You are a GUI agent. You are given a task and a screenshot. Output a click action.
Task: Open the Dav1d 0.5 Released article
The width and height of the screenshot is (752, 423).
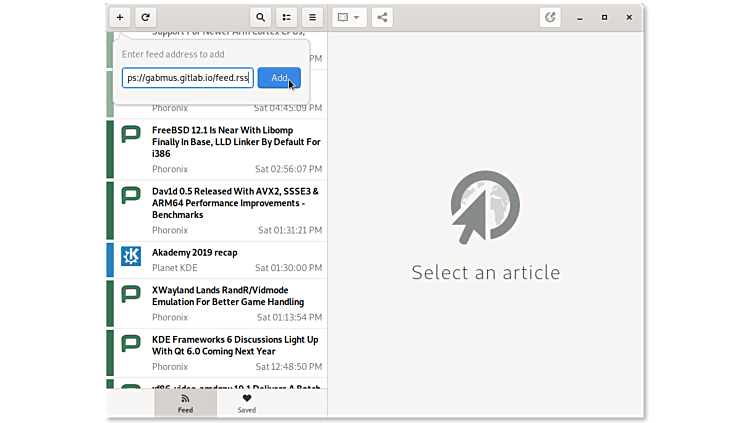pos(236,202)
